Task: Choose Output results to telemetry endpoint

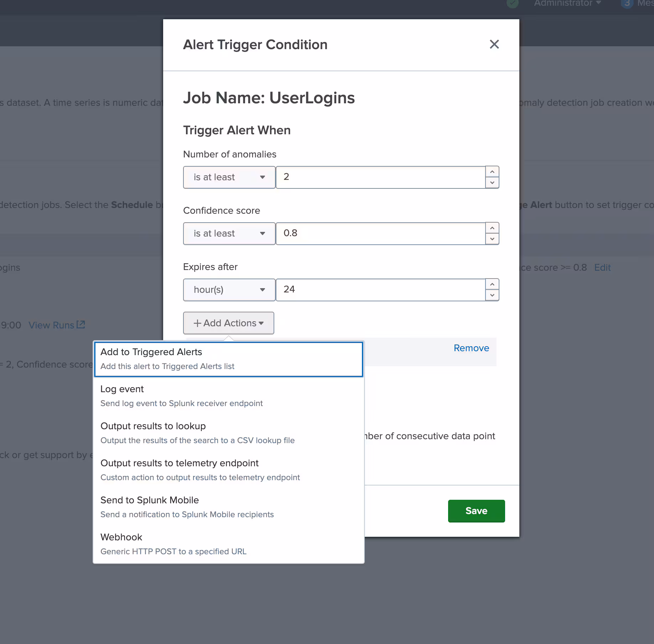Action: point(229,470)
